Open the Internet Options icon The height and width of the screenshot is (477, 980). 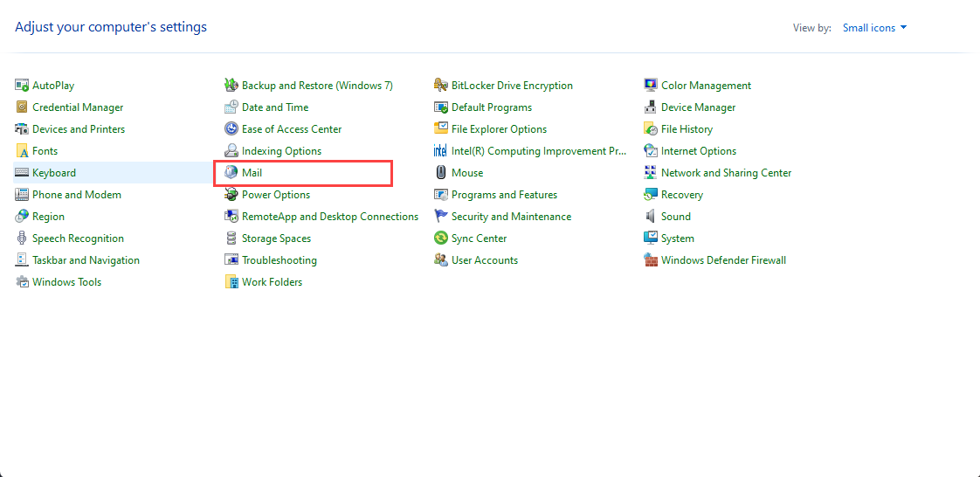(652, 151)
